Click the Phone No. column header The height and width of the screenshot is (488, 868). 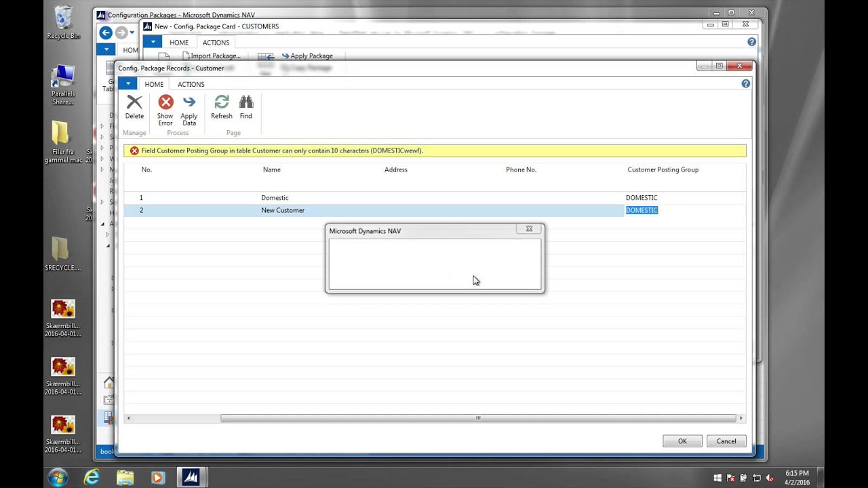coord(521,169)
